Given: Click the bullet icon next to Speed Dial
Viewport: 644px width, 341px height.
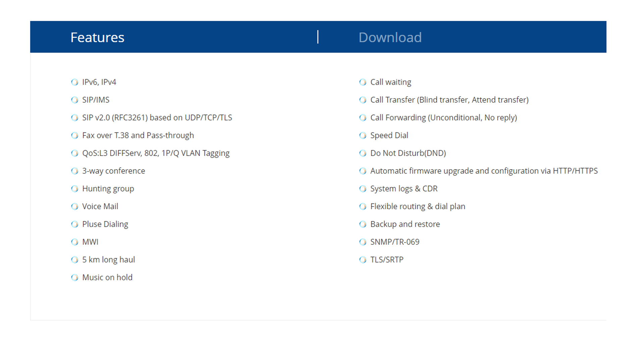Looking at the screenshot, I should (x=363, y=135).
